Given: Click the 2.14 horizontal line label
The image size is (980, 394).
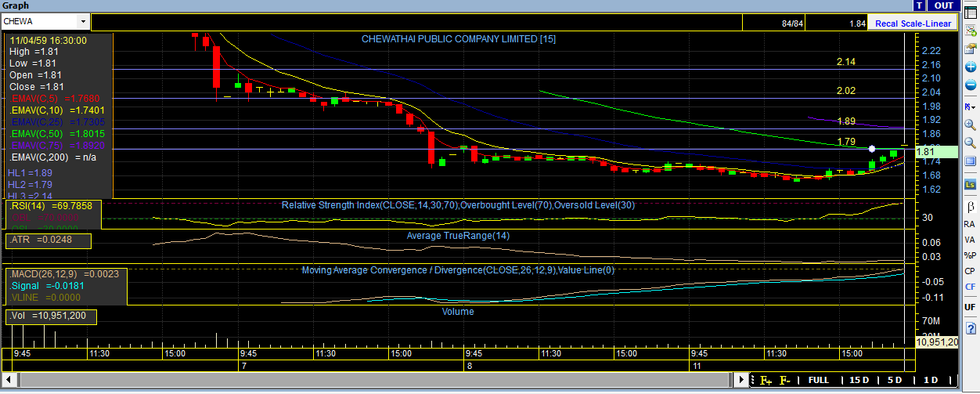Looking at the screenshot, I should (845, 62).
